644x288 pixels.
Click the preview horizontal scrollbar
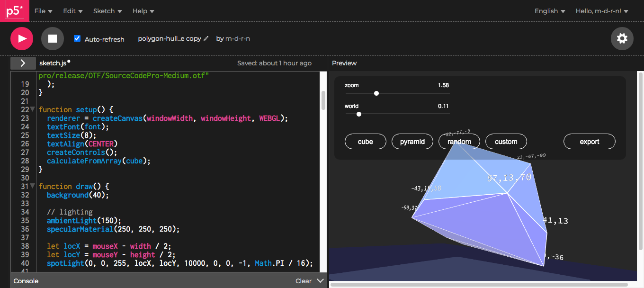pos(479,285)
